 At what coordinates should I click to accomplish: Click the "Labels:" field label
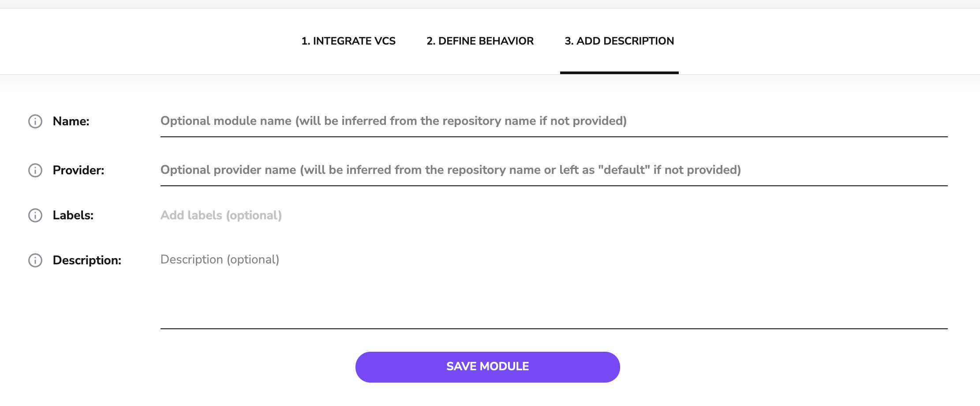click(x=73, y=215)
